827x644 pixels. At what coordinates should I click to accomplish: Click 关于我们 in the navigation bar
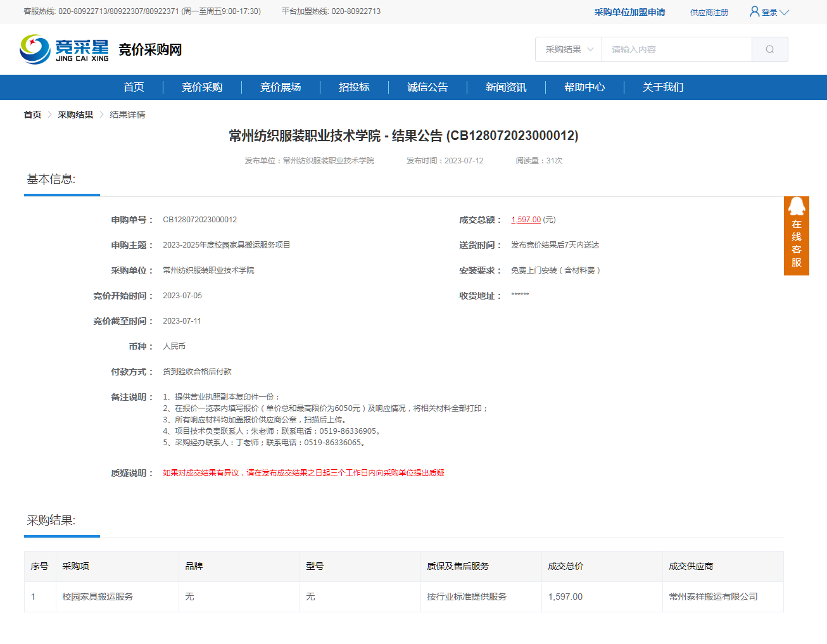[x=663, y=87]
